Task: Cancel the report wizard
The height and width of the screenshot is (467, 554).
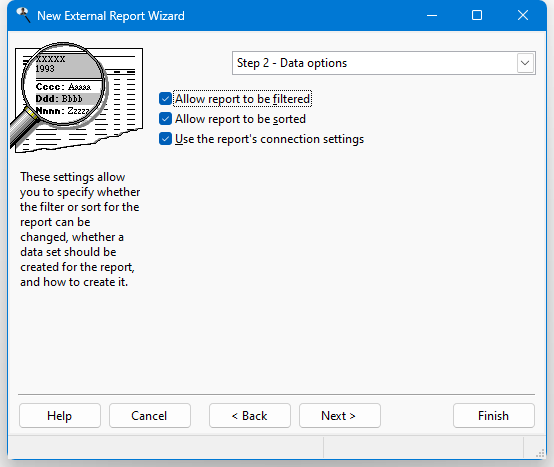Action: click(149, 416)
